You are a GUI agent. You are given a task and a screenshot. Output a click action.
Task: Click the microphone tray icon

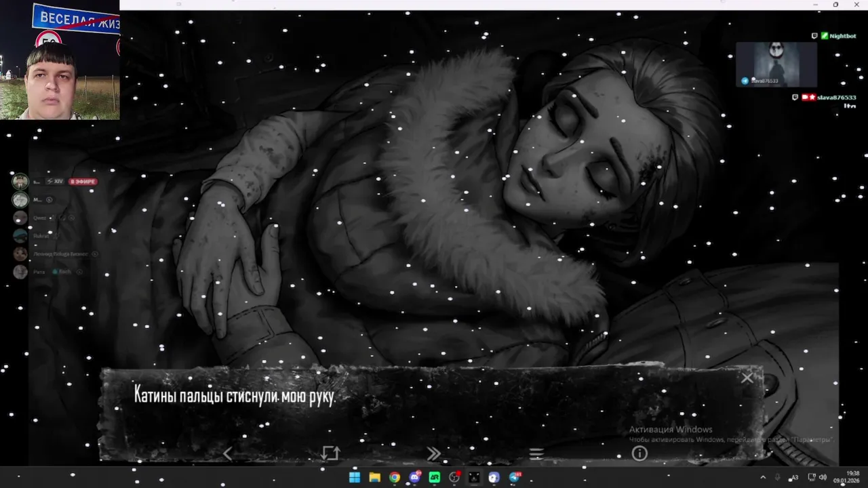(x=778, y=477)
